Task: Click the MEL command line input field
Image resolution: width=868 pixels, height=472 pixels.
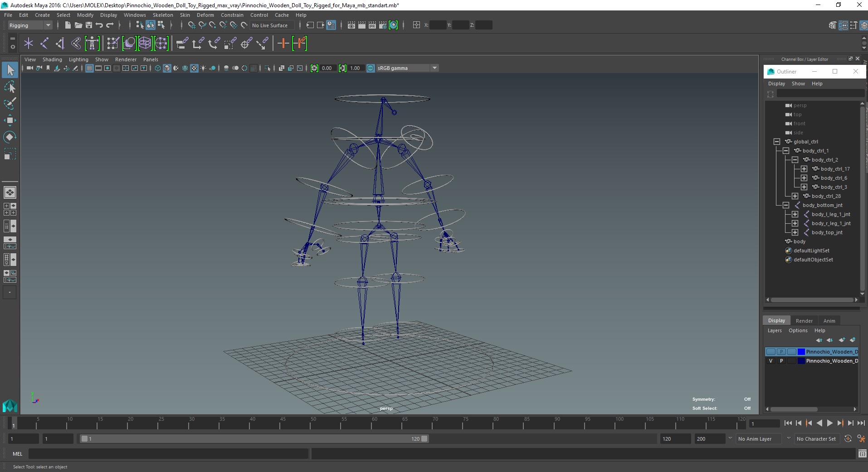Action: 169,453
